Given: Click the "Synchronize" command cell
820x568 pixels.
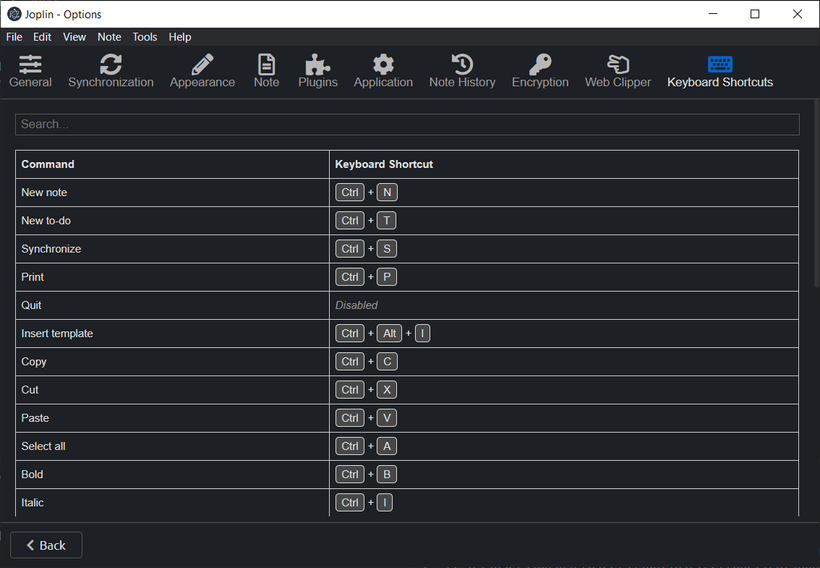Looking at the screenshot, I should (173, 249).
